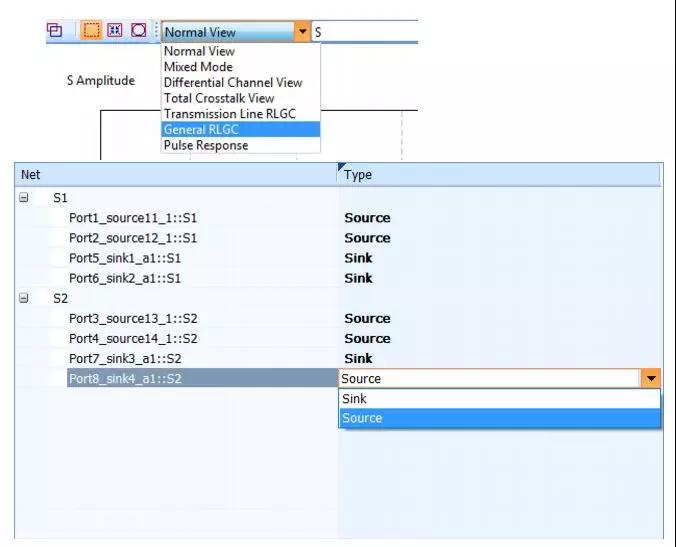The image size is (676, 547).
Task: Select Differential Channel View option
Action: click(233, 83)
